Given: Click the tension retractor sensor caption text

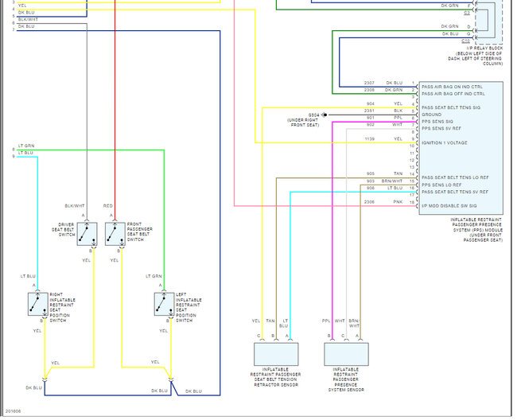Looking at the screenshot, I should click(276, 377).
